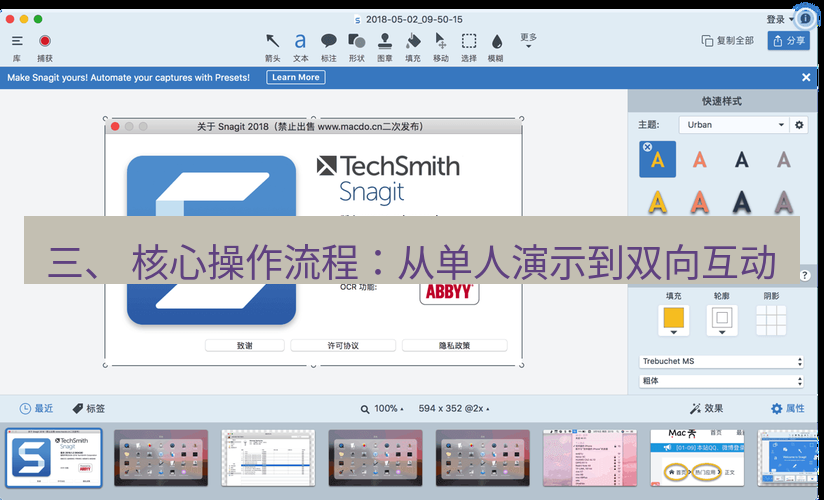The width and height of the screenshot is (824, 500).
Task: Click the help question mark icon
Action: click(x=805, y=275)
